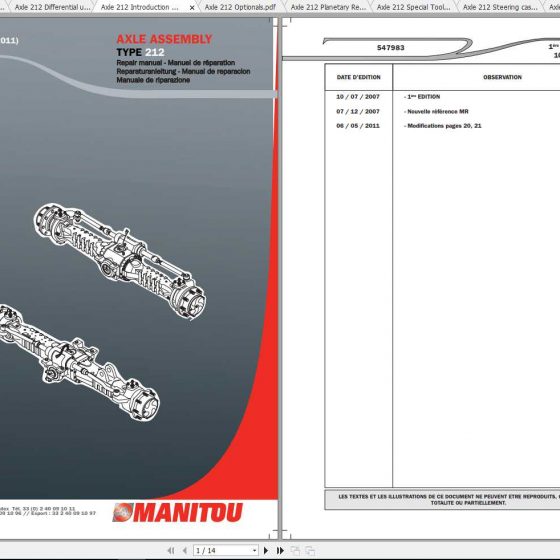Click the MANITOU logo
560x560 pixels.
coord(178,512)
